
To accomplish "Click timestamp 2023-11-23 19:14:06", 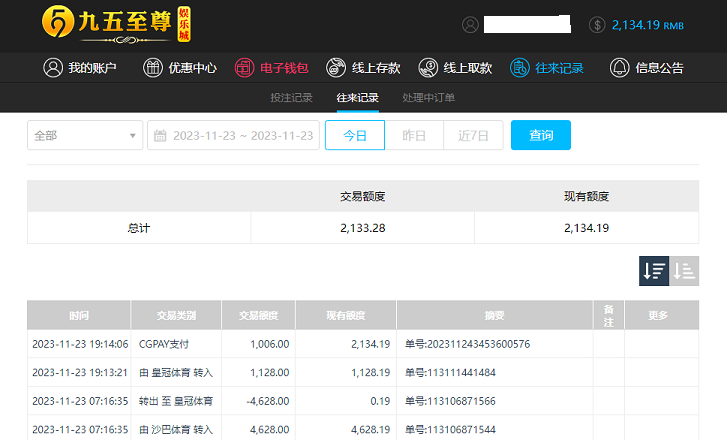I will point(80,344).
